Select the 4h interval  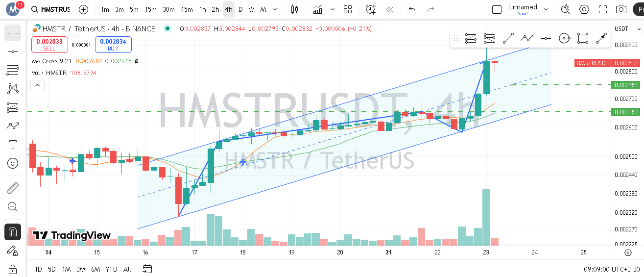point(228,9)
